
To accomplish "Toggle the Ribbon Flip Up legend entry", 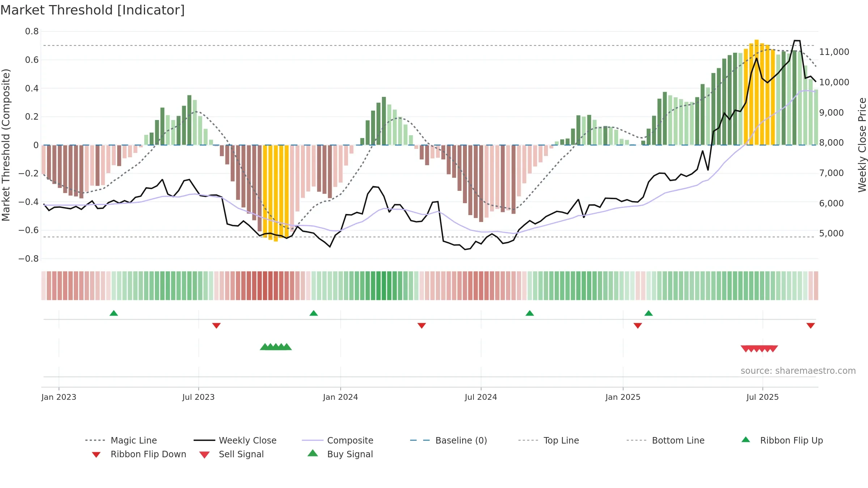I will pyautogui.click(x=782, y=440).
